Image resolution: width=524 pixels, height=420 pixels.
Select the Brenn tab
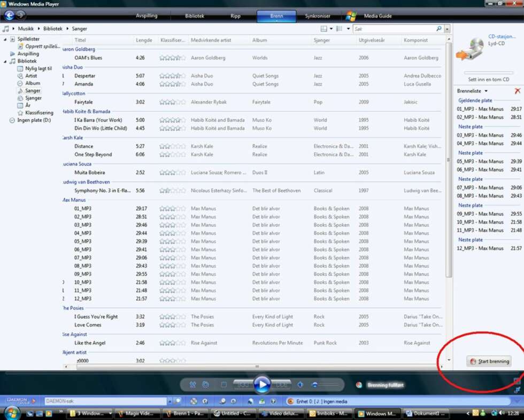pos(276,16)
